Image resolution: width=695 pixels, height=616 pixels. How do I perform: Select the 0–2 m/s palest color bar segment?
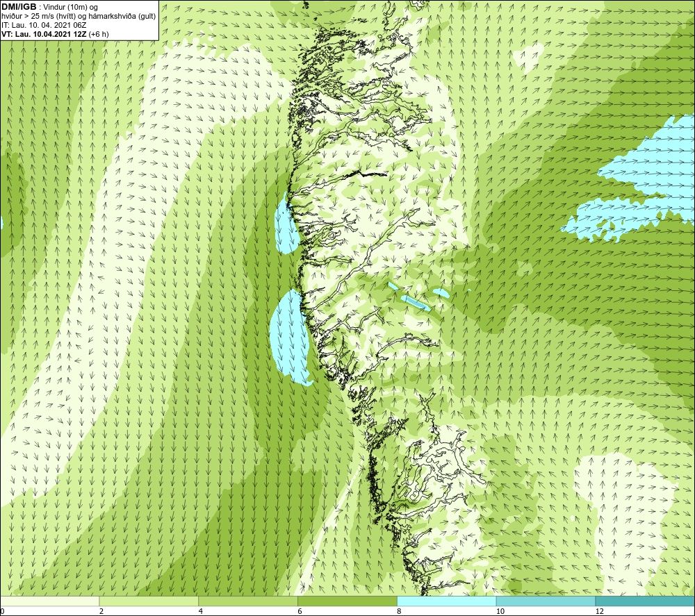point(49,601)
